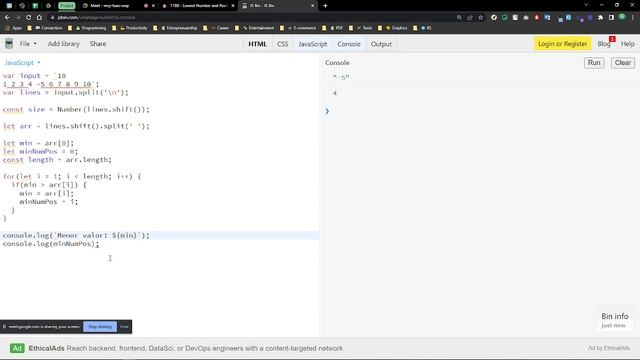Click Login or Register button
The image size is (640, 360).
click(x=562, y=44)
